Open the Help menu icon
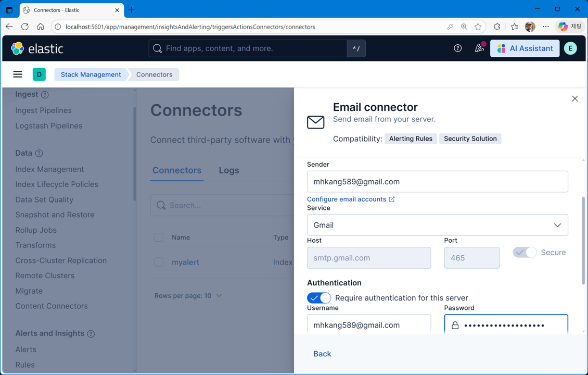 pyautogui.click(x=457, y=48)
